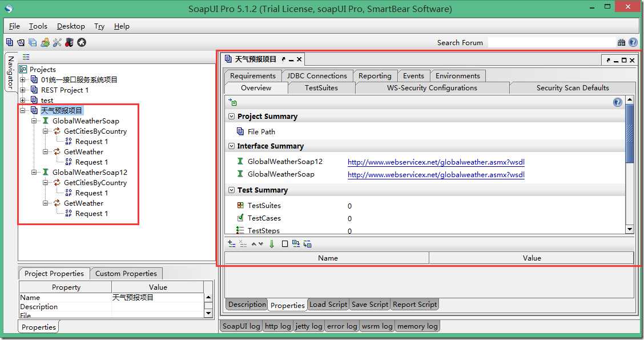Click the remove property X icon
The width and height of the screenshot is (644, 340).
(243, 244)
